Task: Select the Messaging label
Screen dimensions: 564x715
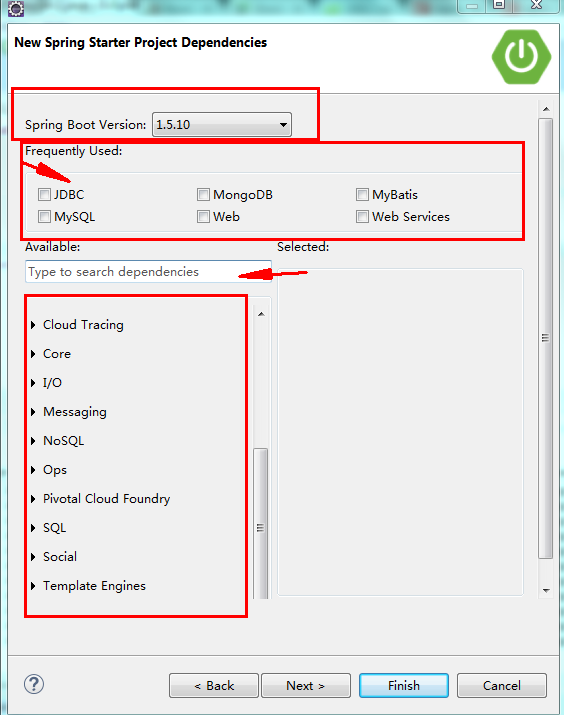Action: coord(75,412)
